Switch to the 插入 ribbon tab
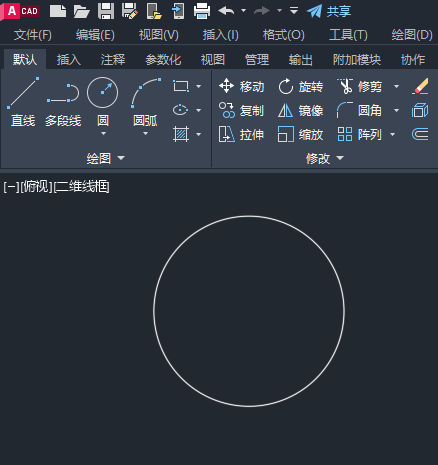Viewport: 438px width, 465px height. [69, 60]
